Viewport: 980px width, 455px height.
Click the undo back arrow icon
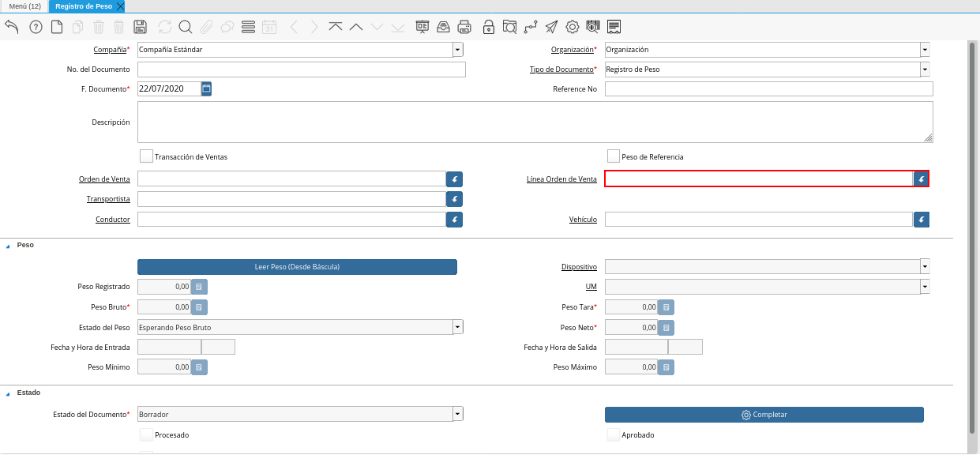click(x=12, y=27)
